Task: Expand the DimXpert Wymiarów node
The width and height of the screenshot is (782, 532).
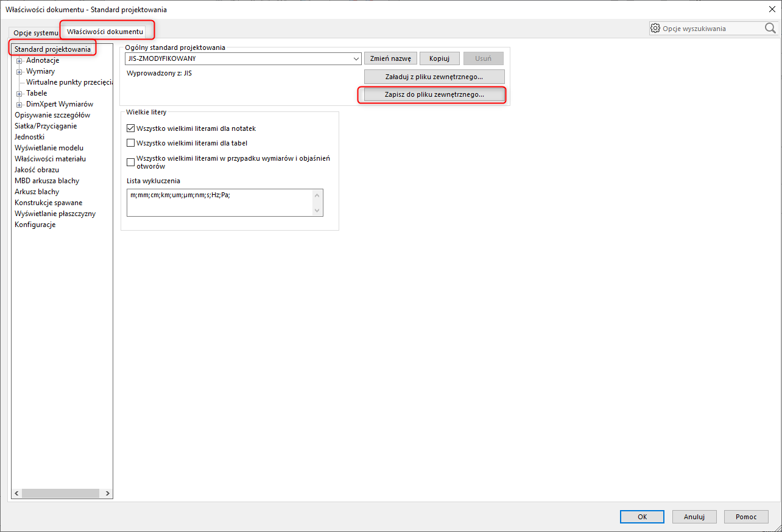Action: coord(19,104)
